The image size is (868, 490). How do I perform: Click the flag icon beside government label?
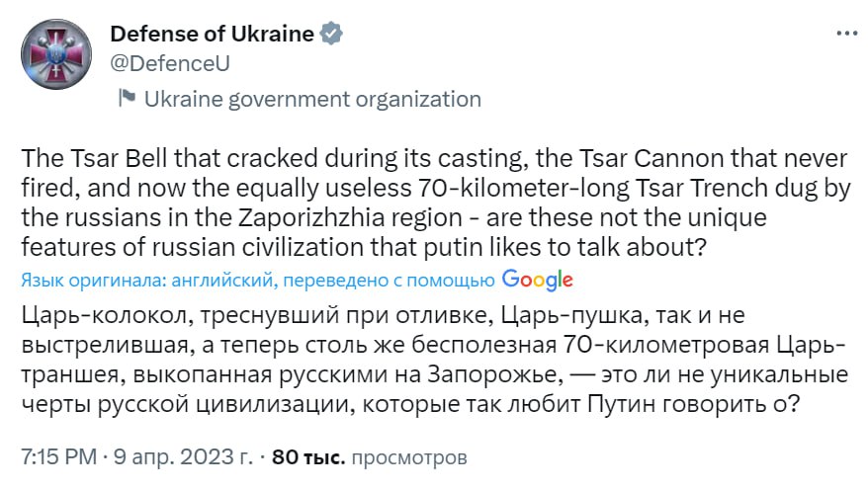pos(127,99)
